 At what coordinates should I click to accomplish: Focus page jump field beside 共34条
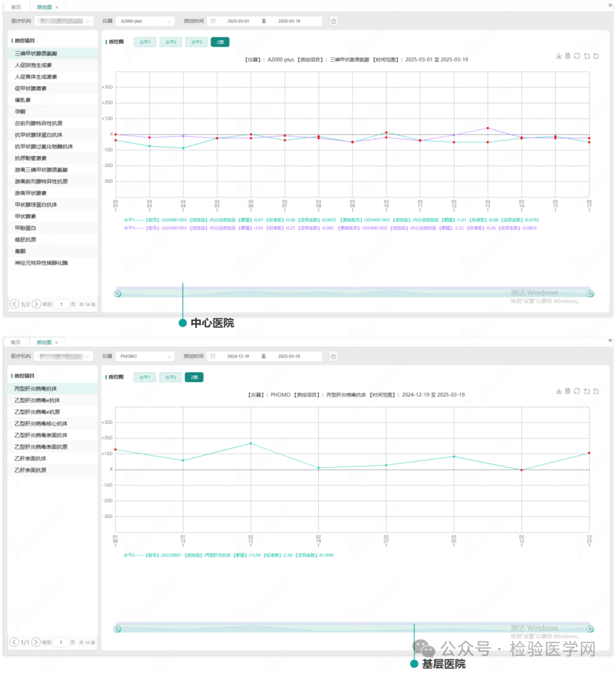pyautogui.click(x=61, y=304)
